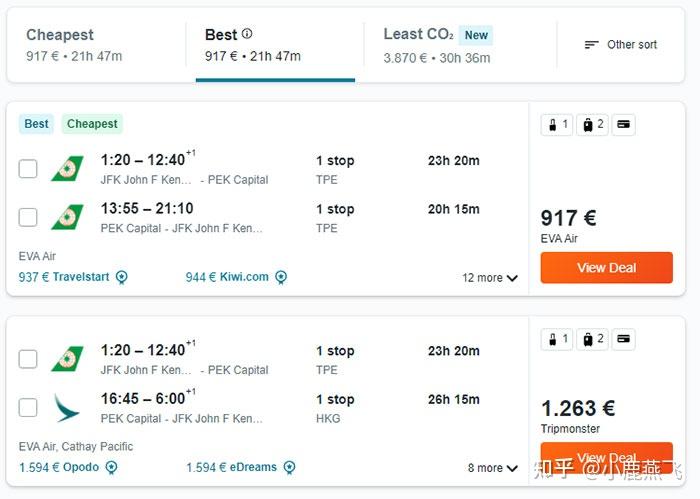The height and width of the screenshot is (499, 700).
Task: Click the Cathay Pacific airline logo
Action: tap(67, 408)
